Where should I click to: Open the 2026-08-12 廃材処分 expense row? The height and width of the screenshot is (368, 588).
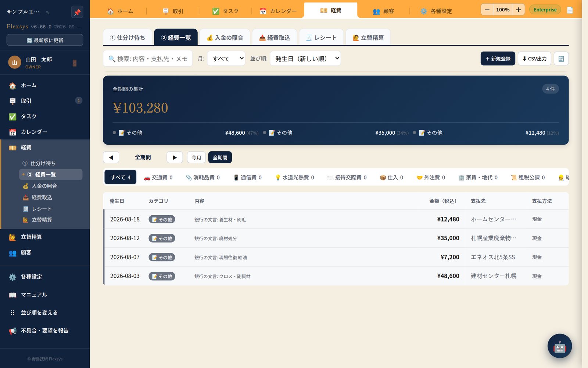pos(336,238)
